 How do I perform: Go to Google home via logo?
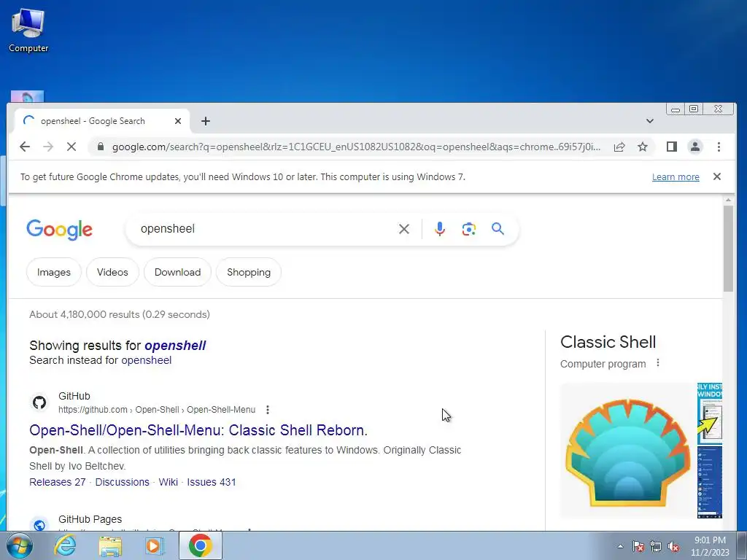click(60, 230)
